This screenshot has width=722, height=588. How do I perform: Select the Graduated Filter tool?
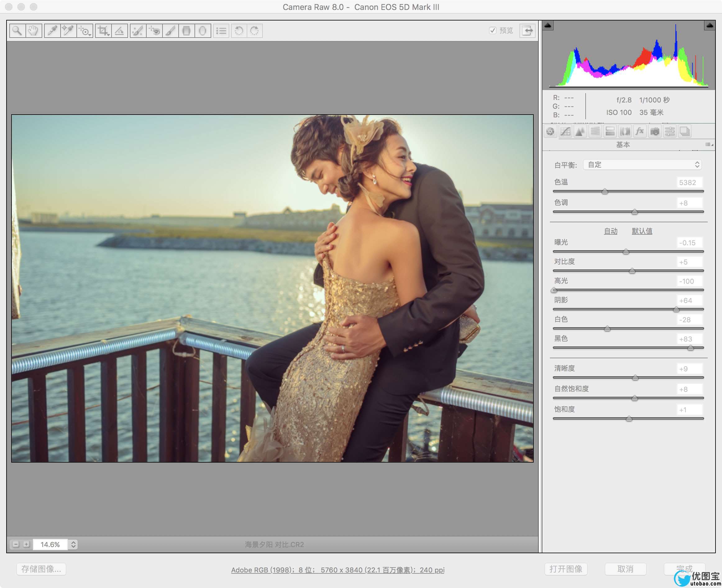click(186, 31)
